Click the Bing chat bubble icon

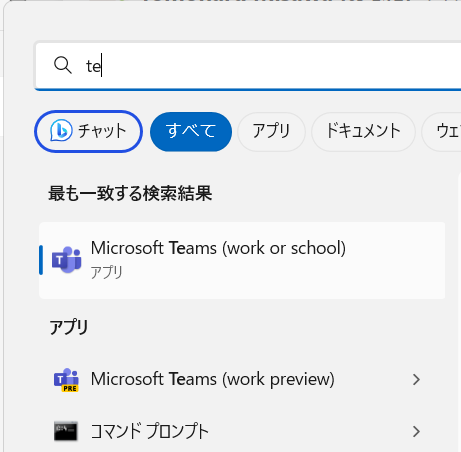point(61,130)
